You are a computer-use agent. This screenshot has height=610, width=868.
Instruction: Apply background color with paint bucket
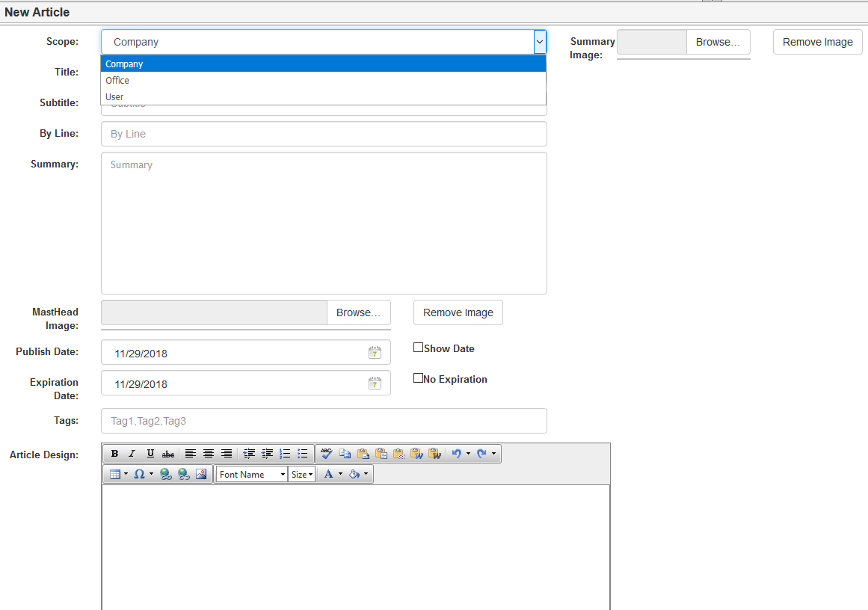coord(354,475)
